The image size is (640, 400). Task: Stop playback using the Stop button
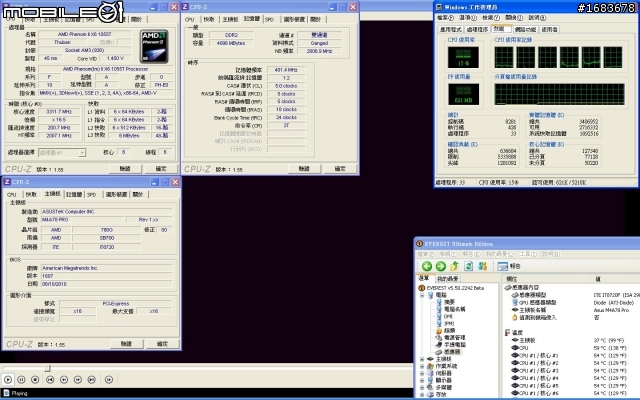tap(35, 380)
